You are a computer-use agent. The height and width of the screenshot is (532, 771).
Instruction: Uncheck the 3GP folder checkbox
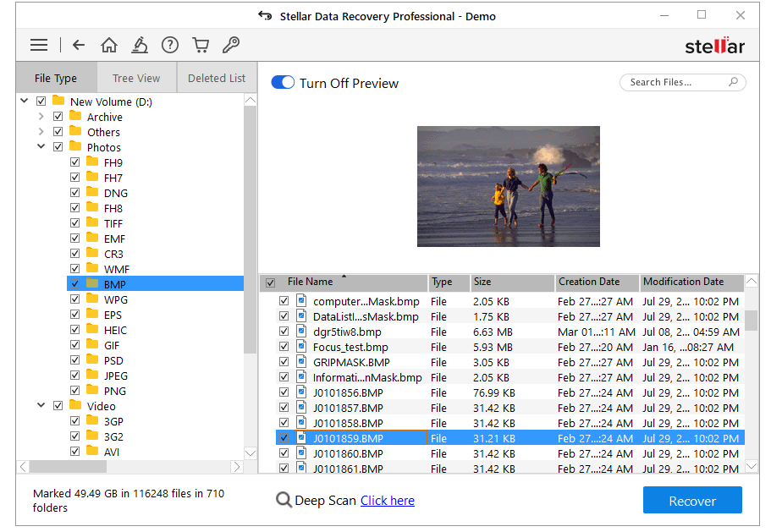[x=74, y=421]
